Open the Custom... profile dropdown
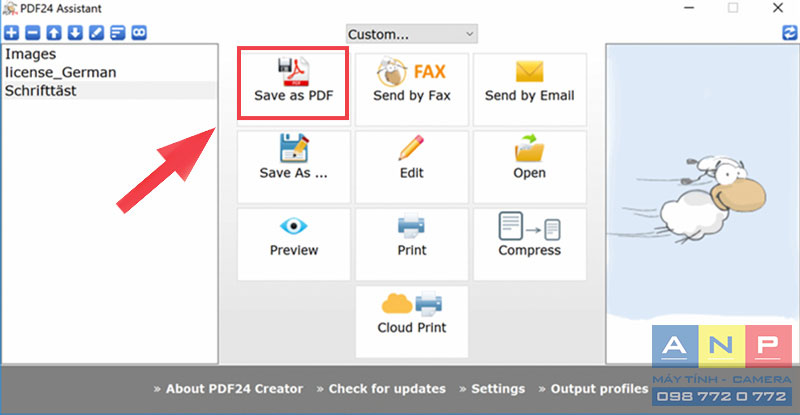 coord(412,34)
